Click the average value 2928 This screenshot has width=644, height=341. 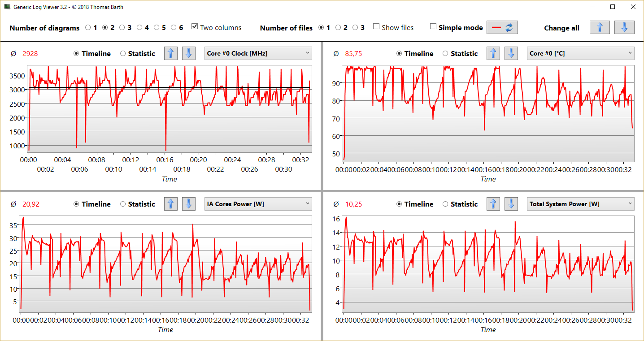(x=30, y=53)
